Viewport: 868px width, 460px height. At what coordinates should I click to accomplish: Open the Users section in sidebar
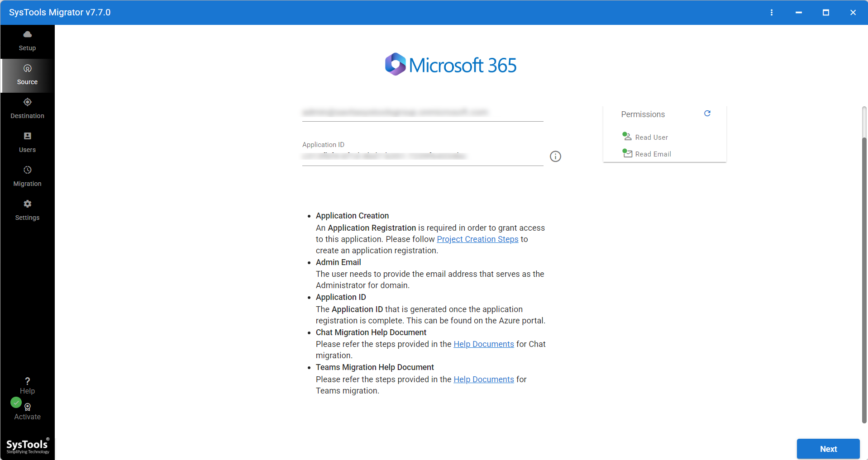point(27,142)
